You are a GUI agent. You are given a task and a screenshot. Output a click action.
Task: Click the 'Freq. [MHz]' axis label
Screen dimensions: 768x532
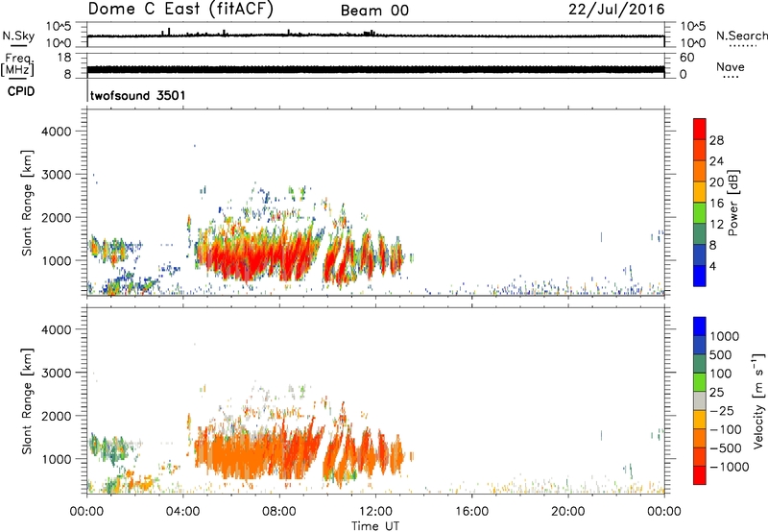pyautogui.click(x=17, y=64)
